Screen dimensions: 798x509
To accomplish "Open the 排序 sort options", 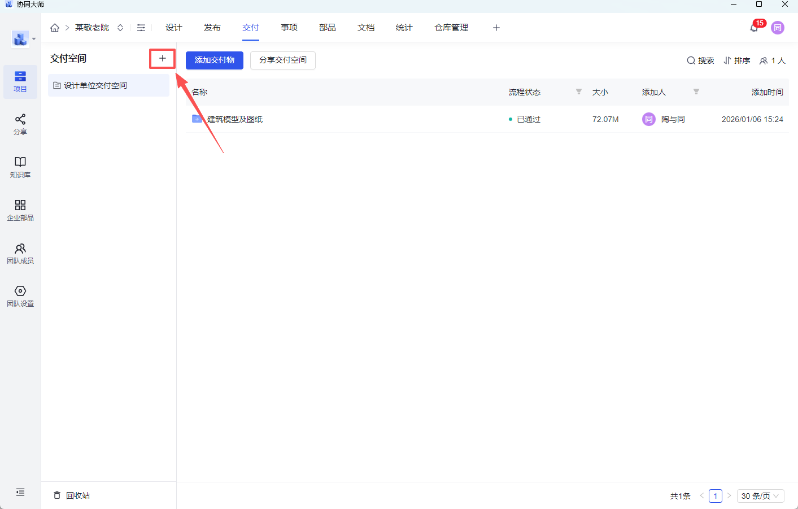I will pyautogui.click(x=737, y=61).
